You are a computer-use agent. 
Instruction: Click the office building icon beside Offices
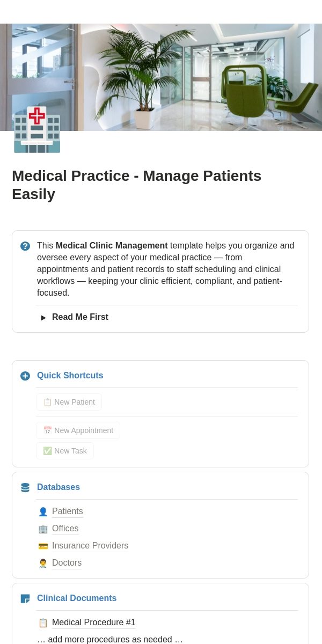coord(43,529)
